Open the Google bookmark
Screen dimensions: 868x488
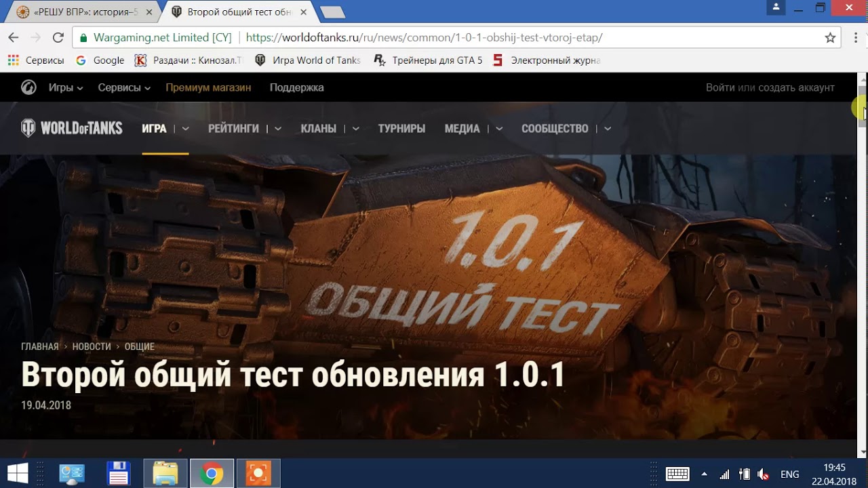point(100,60)
